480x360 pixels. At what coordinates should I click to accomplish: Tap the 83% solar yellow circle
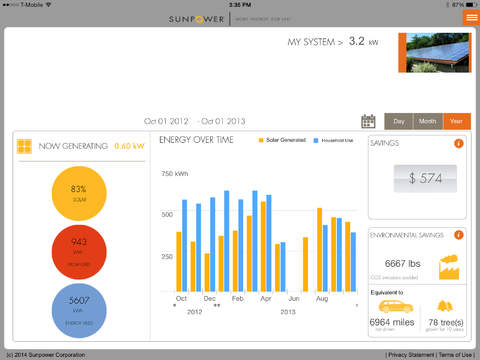(x=79, y=193)
